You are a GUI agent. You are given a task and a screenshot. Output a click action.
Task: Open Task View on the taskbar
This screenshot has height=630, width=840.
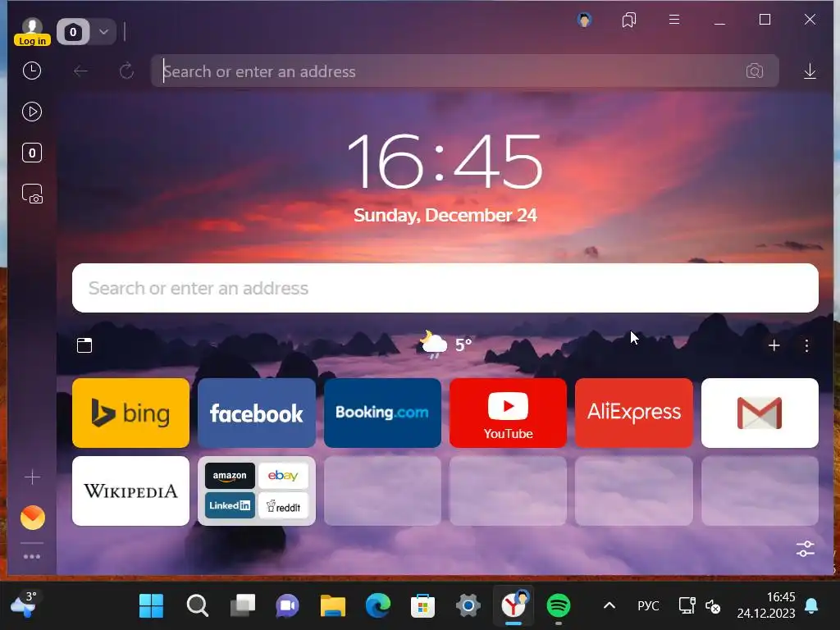[243, 606]
